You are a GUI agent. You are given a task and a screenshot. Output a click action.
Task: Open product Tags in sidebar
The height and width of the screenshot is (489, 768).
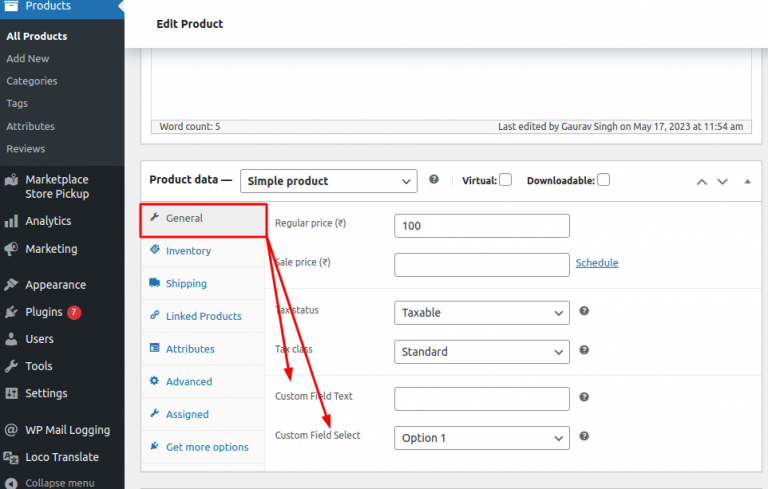point(17,104)
